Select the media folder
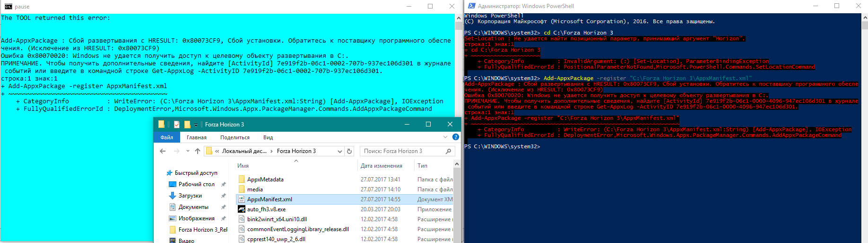 coord(255,189)
